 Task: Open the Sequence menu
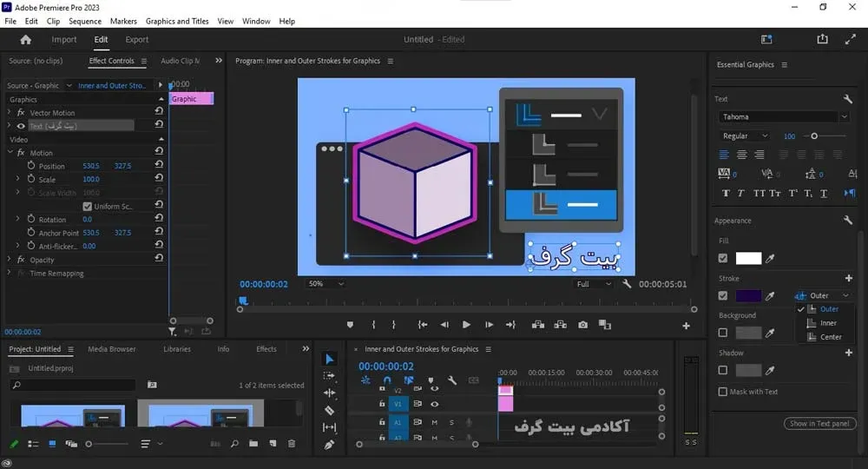click(x=85, y=21)
